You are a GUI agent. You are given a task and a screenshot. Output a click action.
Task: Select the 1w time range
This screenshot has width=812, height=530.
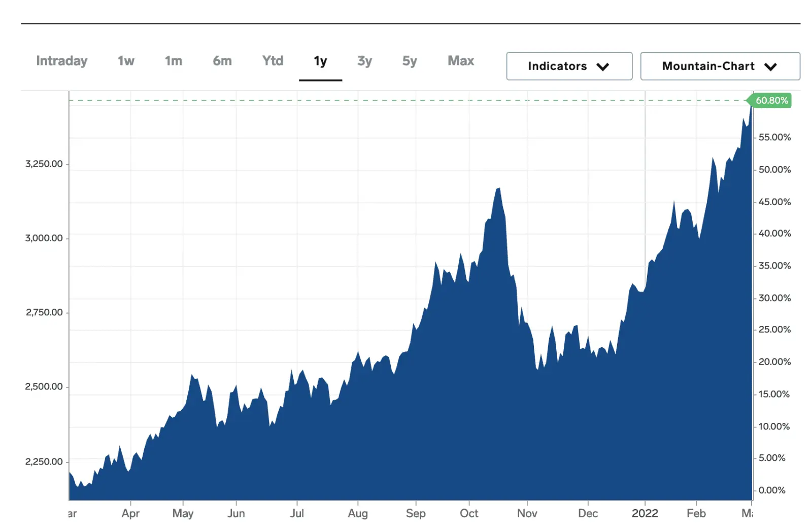(126, 61)
